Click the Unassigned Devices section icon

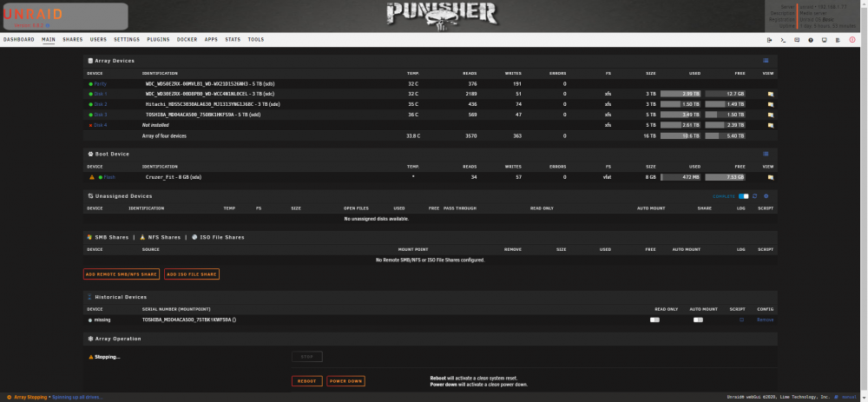point(90,196)
